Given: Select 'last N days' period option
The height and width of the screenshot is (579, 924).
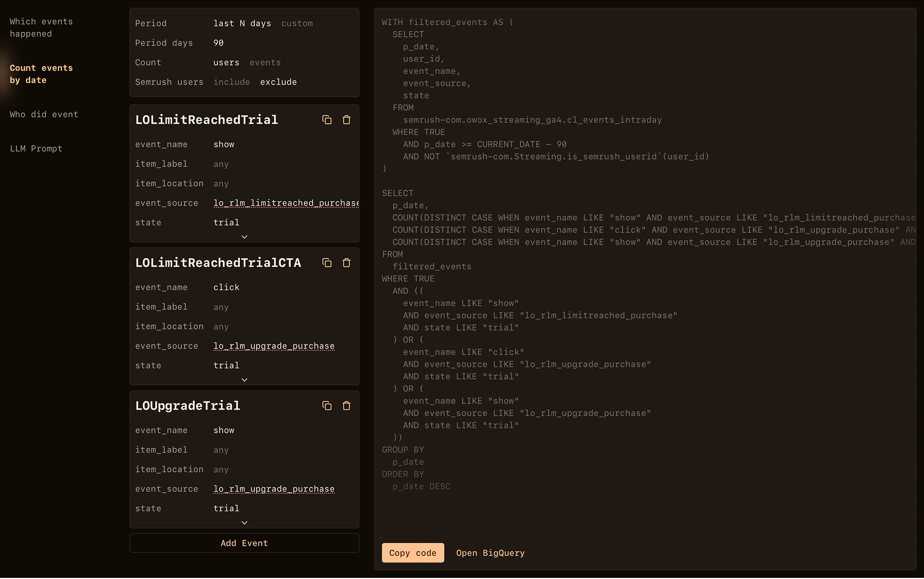Looking at the screenshot, I should pos(242,23).
